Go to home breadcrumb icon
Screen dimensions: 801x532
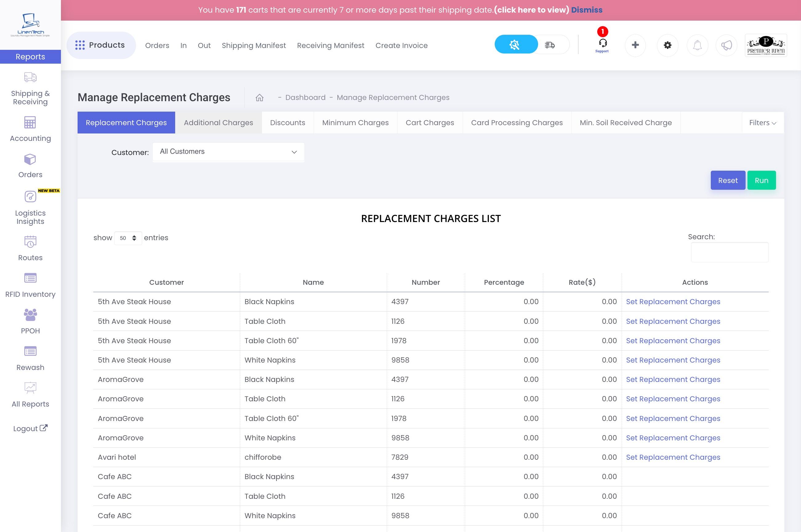(260, 98)
